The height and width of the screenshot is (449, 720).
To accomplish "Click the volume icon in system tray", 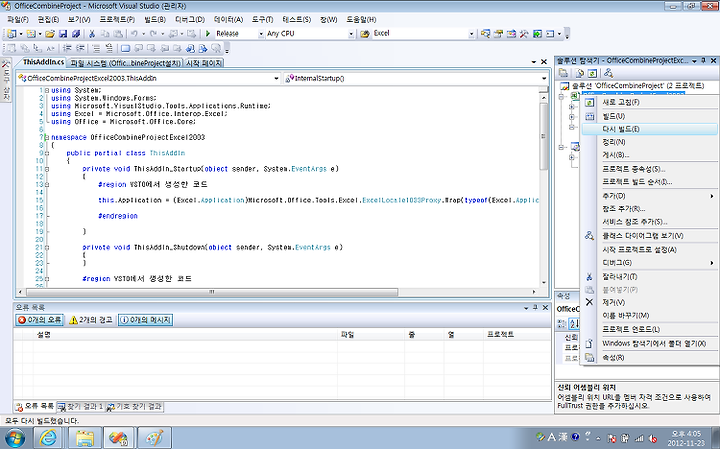I will 652,438.
